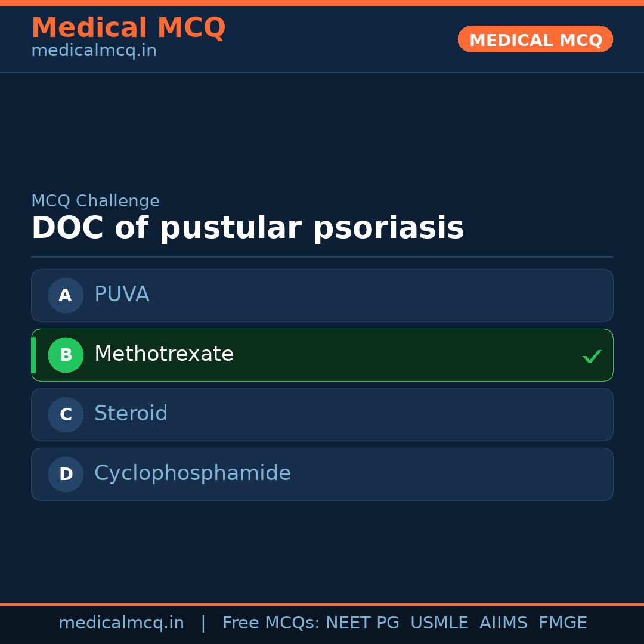Switch to the USMLE section
Screen dimensions: 644x644
tap(439, 623)
